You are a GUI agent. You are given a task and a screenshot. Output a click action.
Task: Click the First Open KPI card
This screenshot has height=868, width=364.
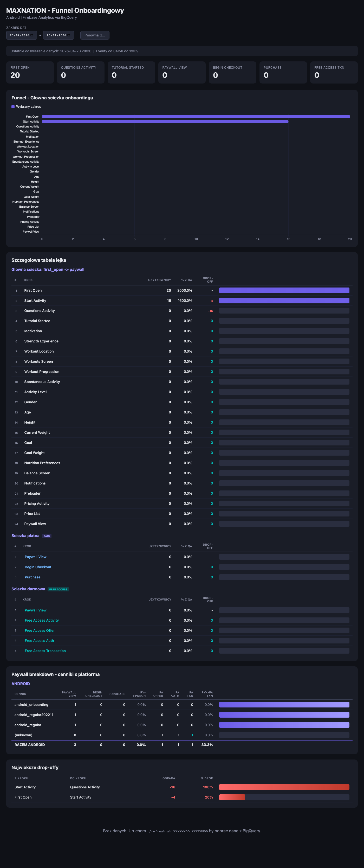(x=30, y=72)
